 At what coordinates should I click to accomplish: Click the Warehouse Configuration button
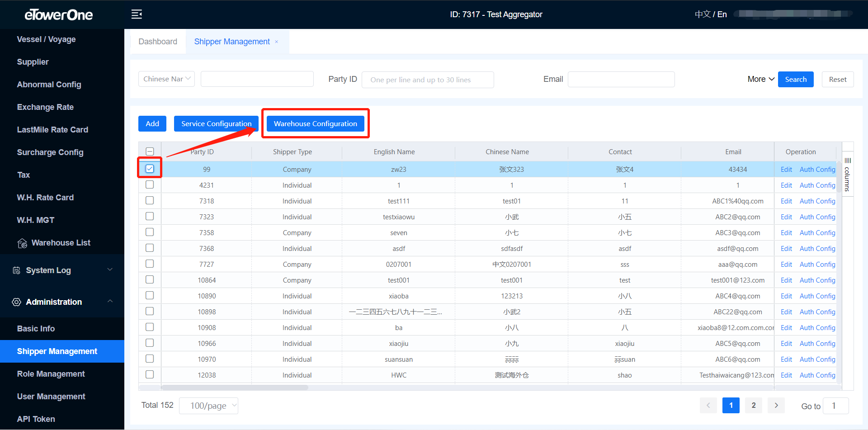315,124
